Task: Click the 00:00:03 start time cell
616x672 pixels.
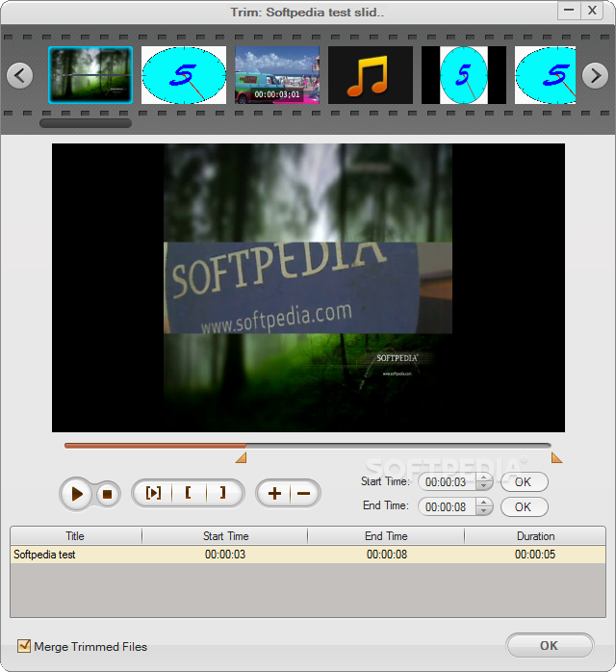Action: point(225,555)
